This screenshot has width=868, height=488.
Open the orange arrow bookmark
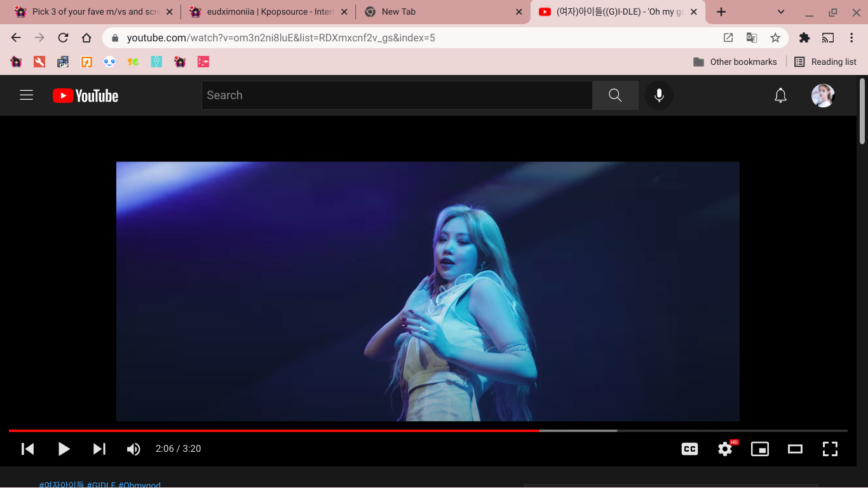tap(86, 62)
